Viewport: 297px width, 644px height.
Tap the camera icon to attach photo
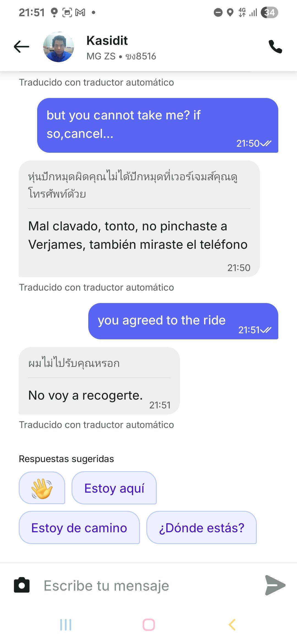22,585
